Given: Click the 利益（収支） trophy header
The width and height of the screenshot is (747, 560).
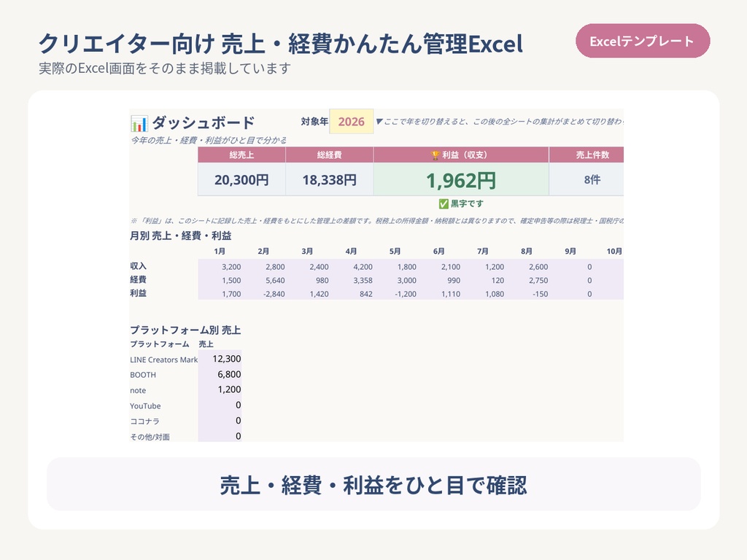Looking at the screenshot, I should (461, 155).
